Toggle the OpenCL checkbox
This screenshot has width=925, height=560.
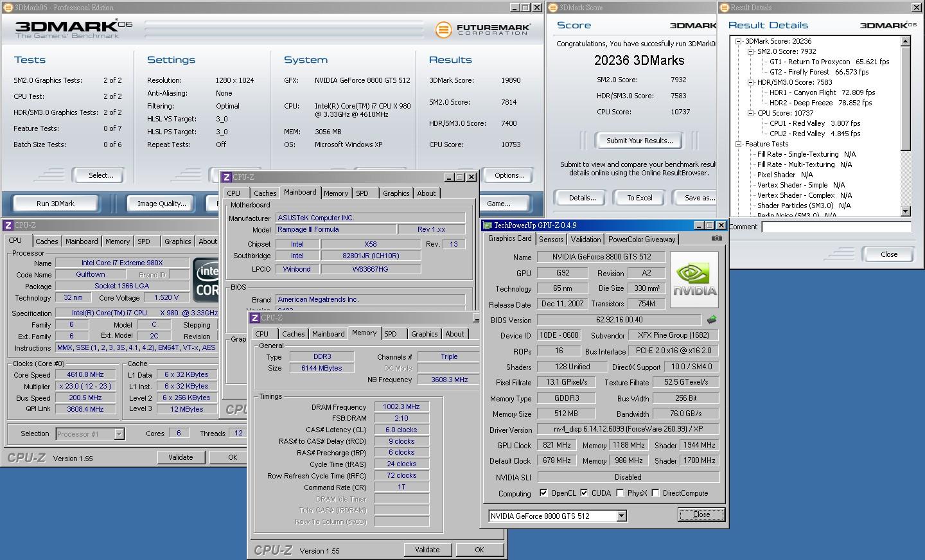pos(543,493)
